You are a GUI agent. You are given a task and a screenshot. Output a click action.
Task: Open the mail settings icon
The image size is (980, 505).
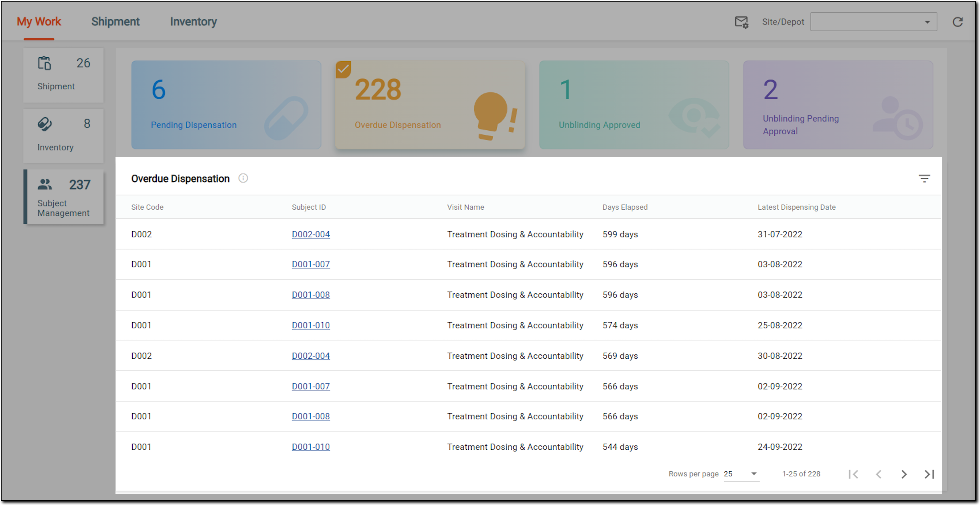pyautogui.click(x=741, y=22)
